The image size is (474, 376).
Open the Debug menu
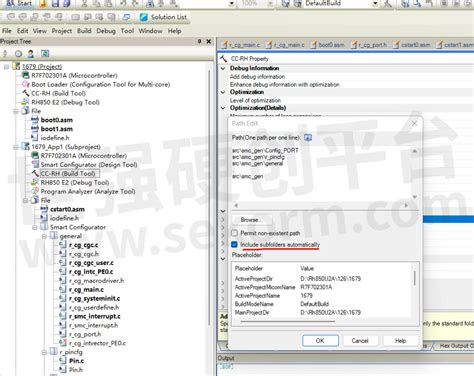click(x=106, y=31)
